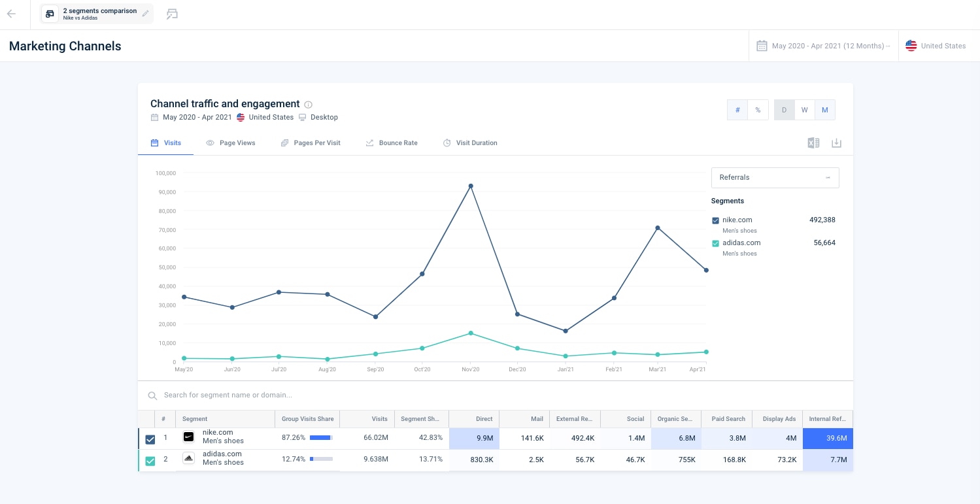Open the May 2020 - Apr 2021 date range
Screen dimensions: 980x504
[x=824, y=46]
